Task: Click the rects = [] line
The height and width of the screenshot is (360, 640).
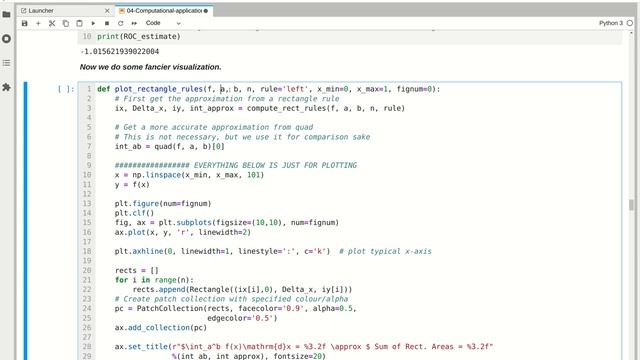Action: point(137,270)
